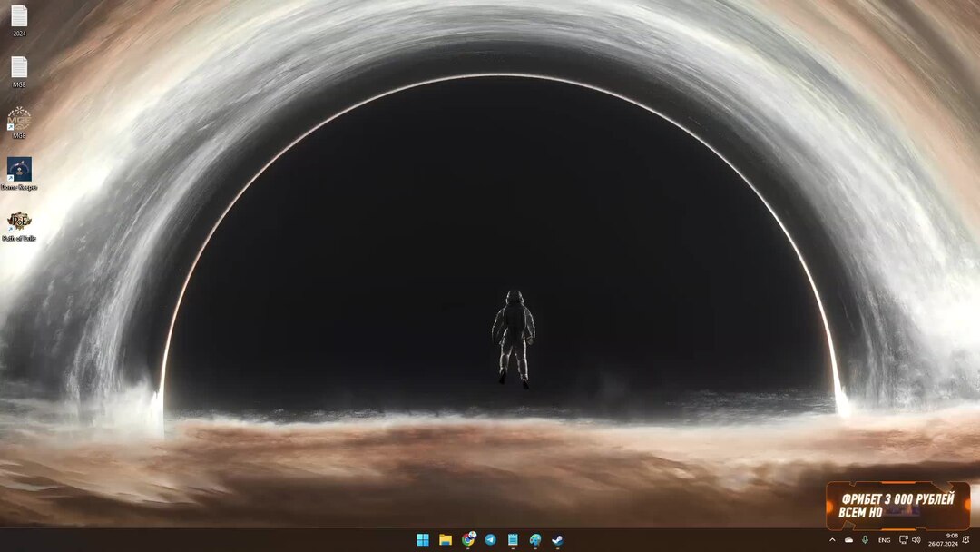This screenshot has height=552, width=980.
Task: Open the Paint-like app in the taskbar
Action: tap(535, 539)
